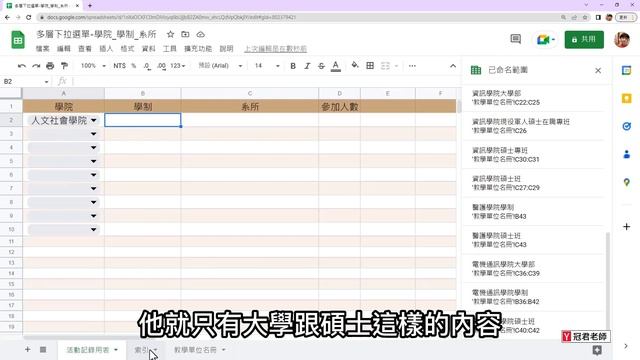
Task: Open the 查看 menu
Action: click(85, 49)
